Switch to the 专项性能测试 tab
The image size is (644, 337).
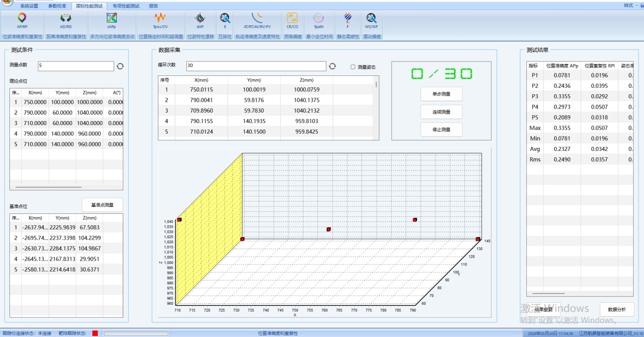126,6
